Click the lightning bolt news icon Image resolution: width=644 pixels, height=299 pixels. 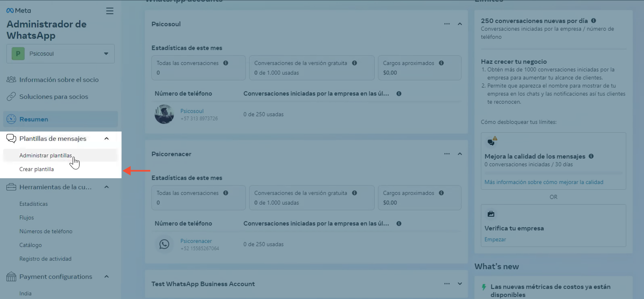(484, 287)
